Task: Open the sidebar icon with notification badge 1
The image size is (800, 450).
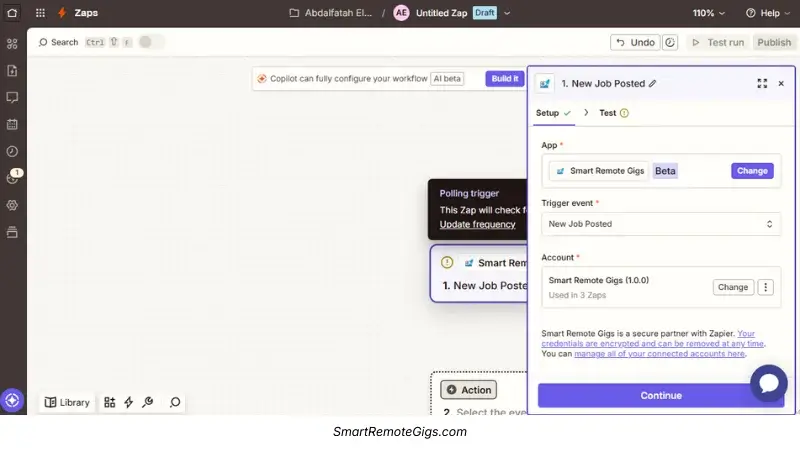Action: pyautogui.click(x=12, y=178)
